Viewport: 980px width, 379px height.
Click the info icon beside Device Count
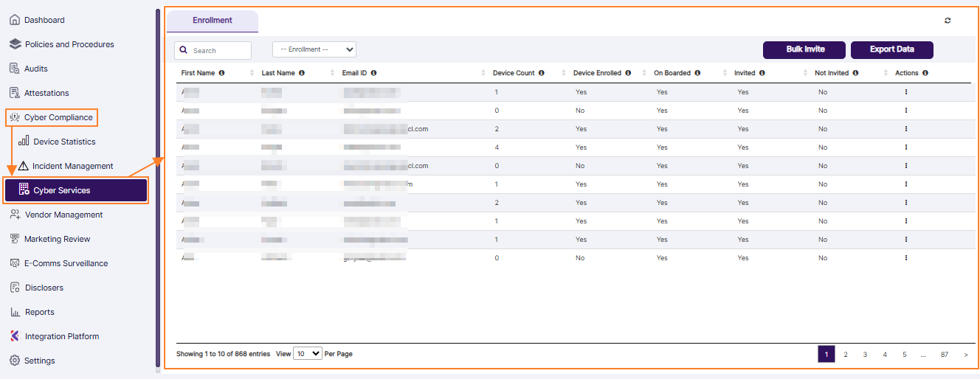[x=542, y=73]
